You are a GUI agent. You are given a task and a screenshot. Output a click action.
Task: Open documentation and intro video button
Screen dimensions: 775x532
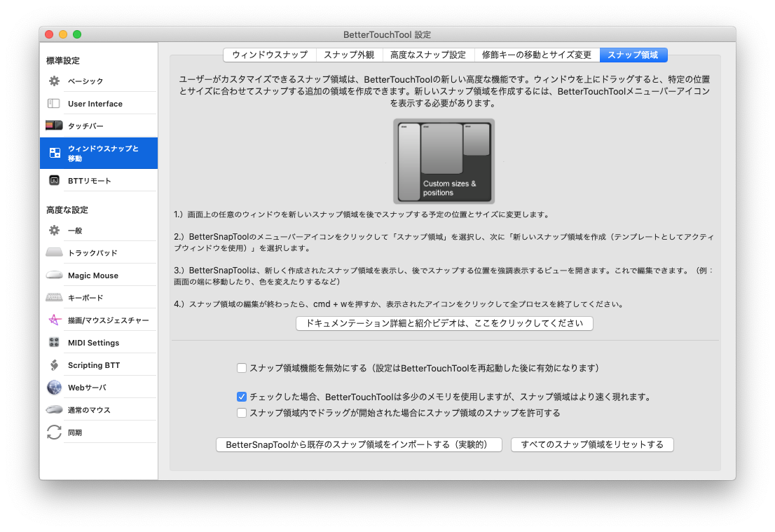(x=444, y=323)
